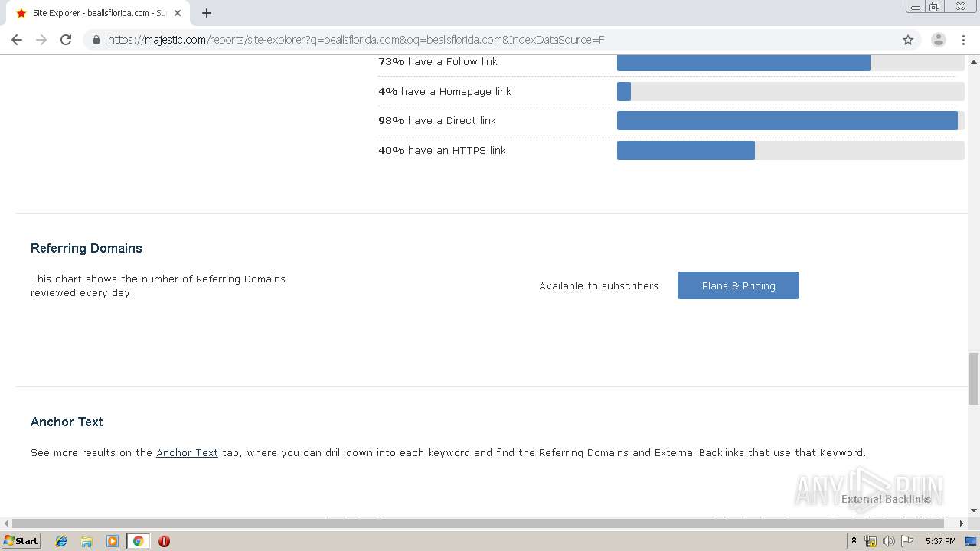Click the vertical scrollbar up arrow
980x551 pixels.
click(974, 61)
